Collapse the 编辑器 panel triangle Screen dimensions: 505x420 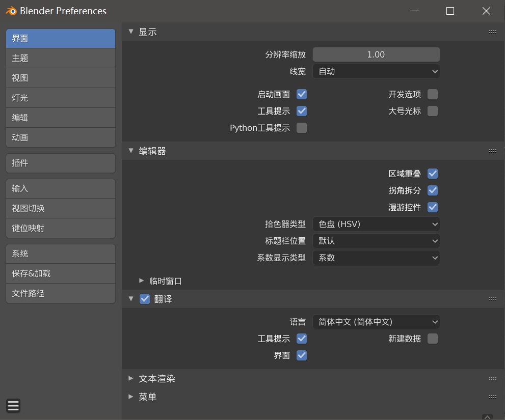[131, 151]
